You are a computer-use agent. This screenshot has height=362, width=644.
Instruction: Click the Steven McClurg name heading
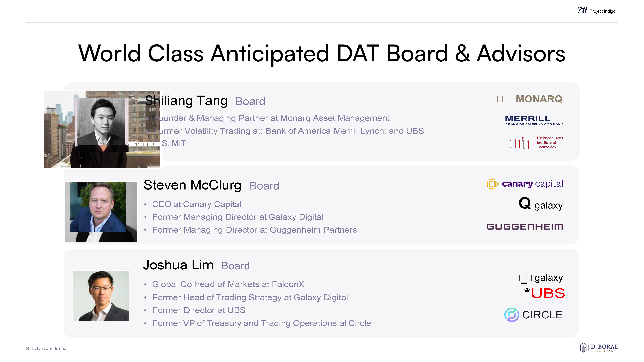click(x=192, y=185)
